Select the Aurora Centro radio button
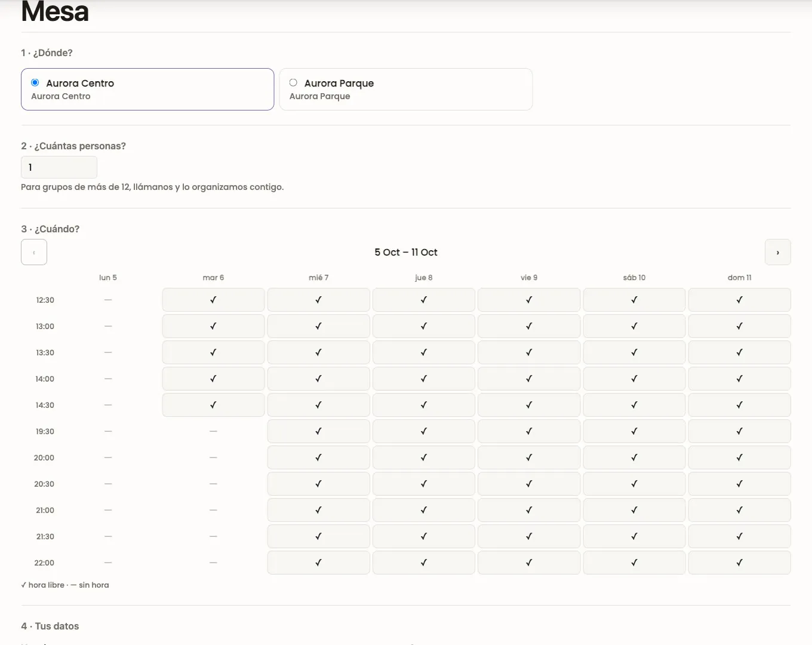Image resolution: width=812 pixels, height=645 pixels. [x=35, y=82]
